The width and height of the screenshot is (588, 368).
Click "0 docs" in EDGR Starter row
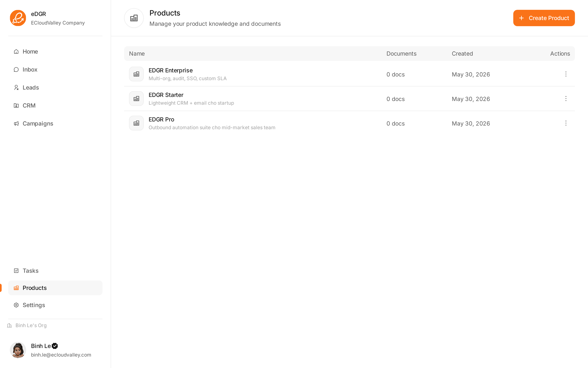[395, 99]
